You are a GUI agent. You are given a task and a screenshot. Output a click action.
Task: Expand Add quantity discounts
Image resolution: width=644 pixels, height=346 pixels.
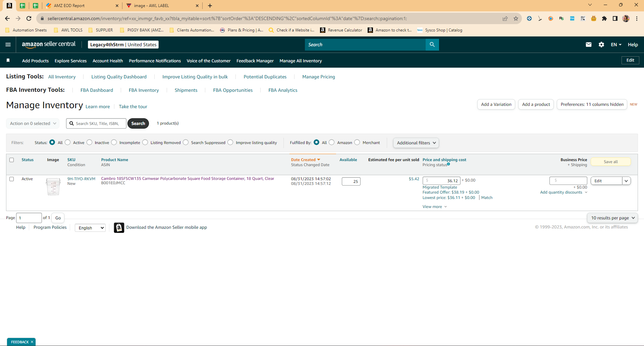click(563, 192)
